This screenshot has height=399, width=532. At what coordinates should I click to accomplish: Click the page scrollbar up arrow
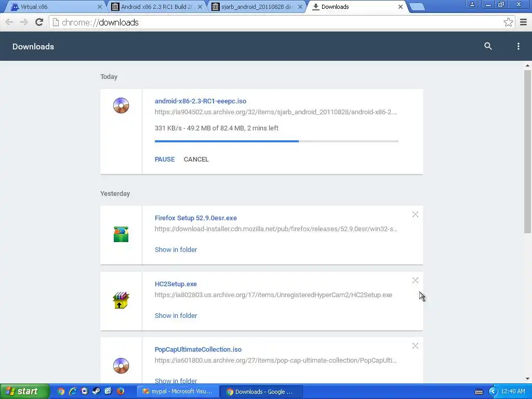coord(527,65)
